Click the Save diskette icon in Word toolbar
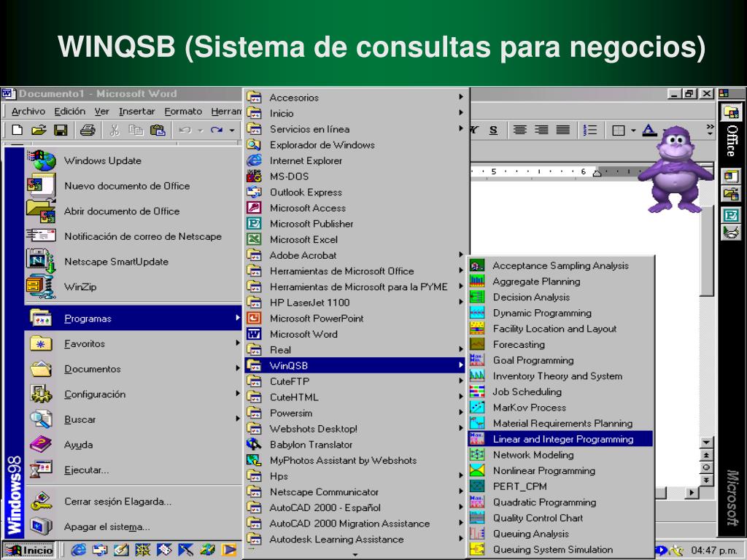Image resolution: width=747 pixels, height=560 pixels. coord(61,130)
